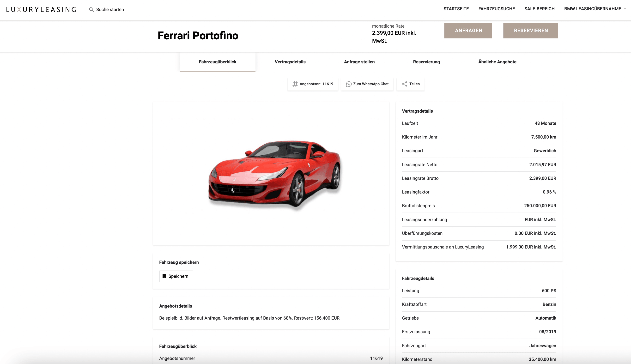The height and width of the screenshot is (364, 631).
Task: Open Zum WhatsApp Chat
Action: pyautogui.click(x=367, y=84)
